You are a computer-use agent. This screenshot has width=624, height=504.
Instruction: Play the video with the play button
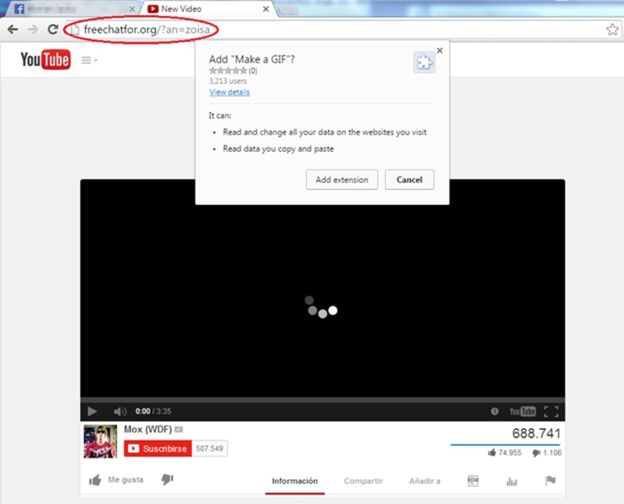[92, 411]
